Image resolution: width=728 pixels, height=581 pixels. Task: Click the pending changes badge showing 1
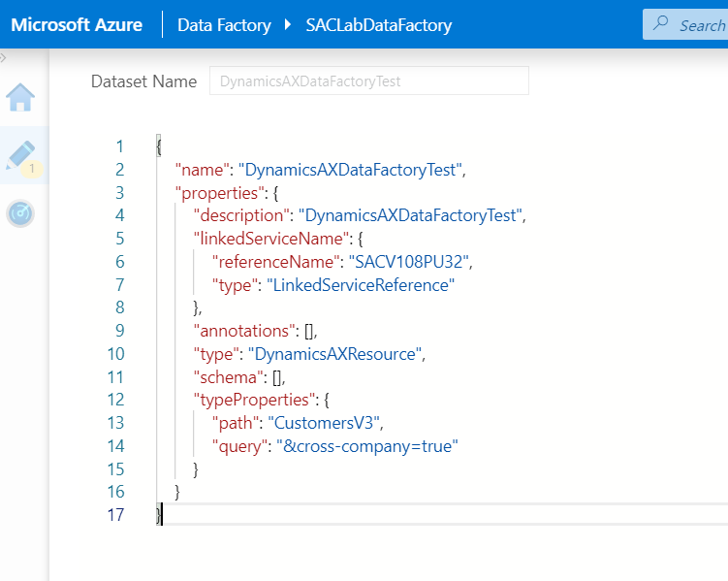[x=32, y=168]
